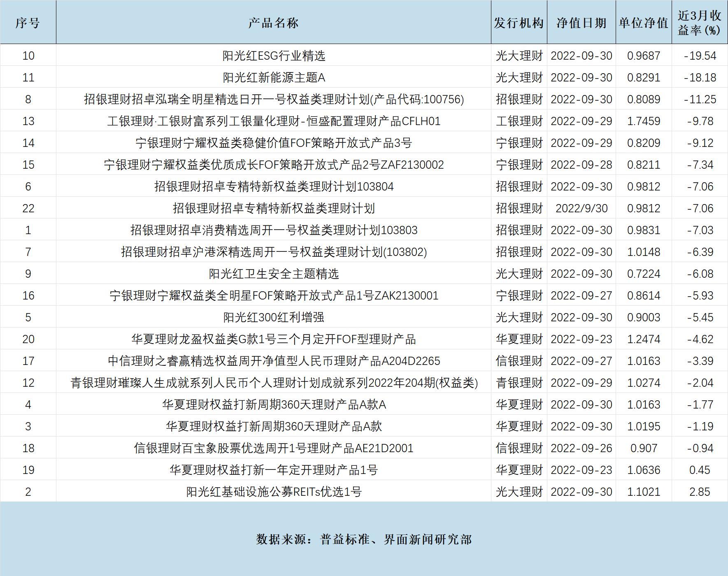This screenshot has height=576, width=728.
Task: Click the product with code 100756
Action: 274,99
